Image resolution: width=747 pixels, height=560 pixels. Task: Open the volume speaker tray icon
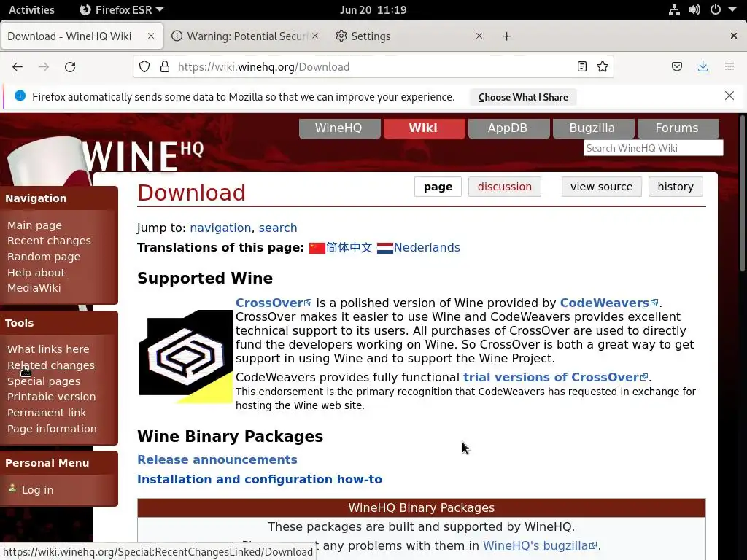[694, 9]
